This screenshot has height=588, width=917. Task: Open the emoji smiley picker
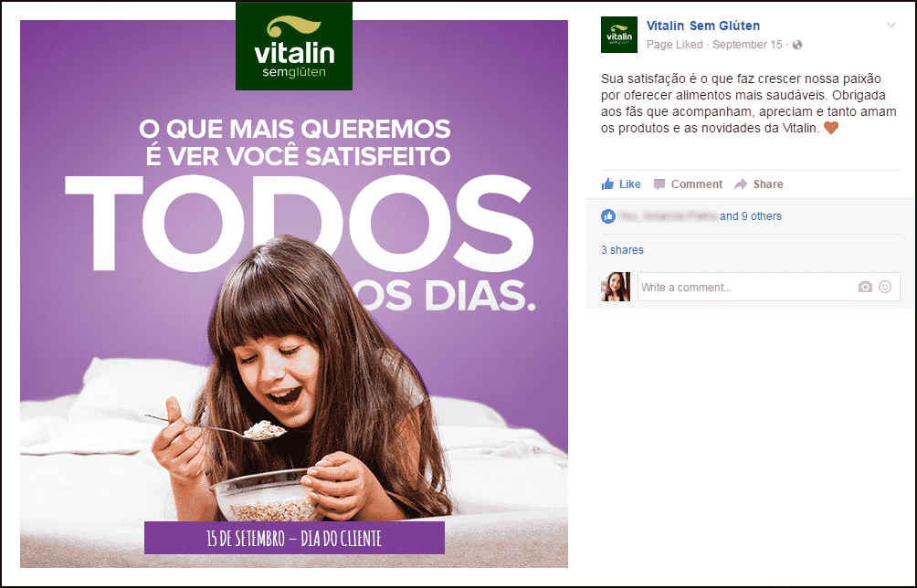click(x=885, y=287)
